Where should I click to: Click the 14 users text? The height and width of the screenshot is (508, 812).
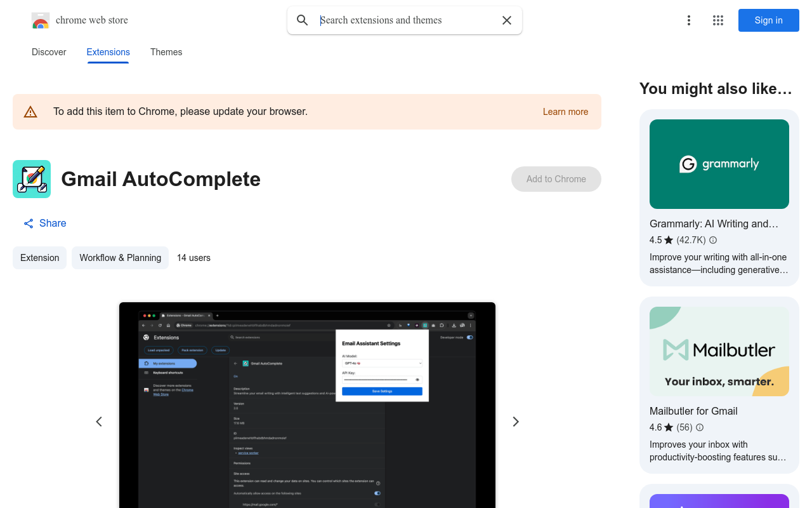tap(193, 258)
